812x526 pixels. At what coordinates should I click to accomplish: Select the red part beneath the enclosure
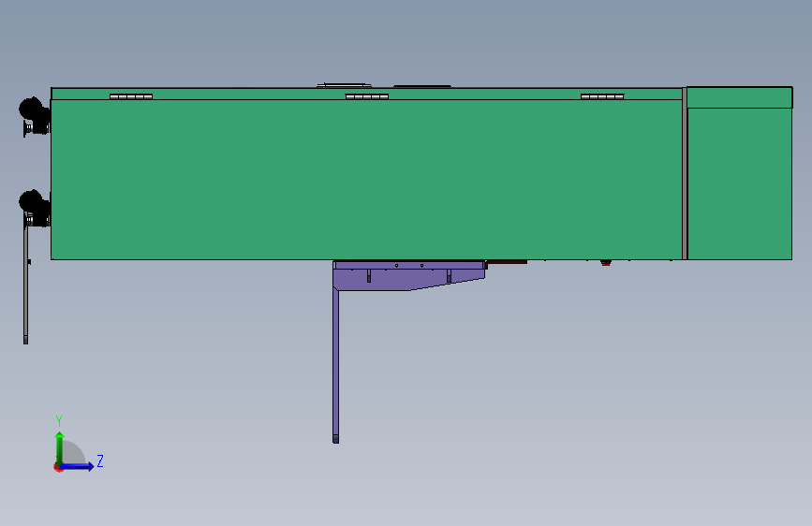point(507,262)
